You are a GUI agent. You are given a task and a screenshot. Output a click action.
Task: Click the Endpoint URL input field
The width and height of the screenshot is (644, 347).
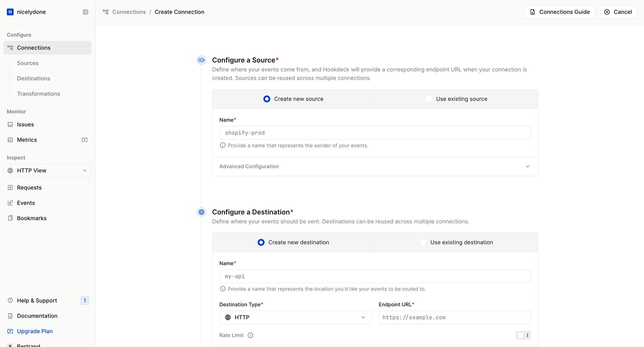point(455,317)
